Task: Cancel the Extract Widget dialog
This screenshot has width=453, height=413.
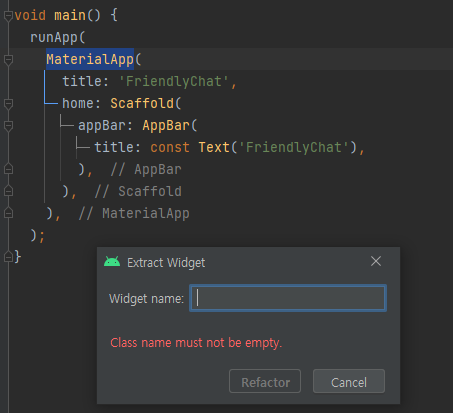Action: point(349,381)
